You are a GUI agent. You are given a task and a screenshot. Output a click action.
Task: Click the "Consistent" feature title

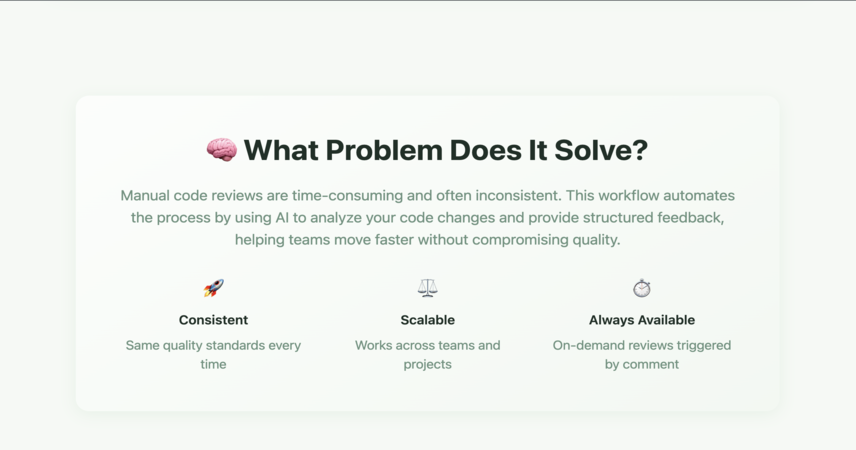click(x=213, y=320)
